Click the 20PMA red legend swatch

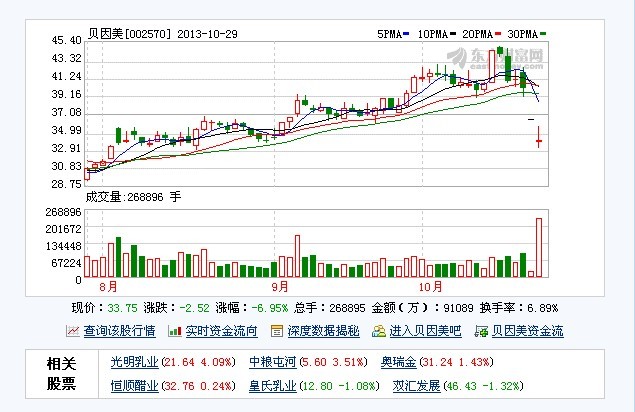(498, 34)
